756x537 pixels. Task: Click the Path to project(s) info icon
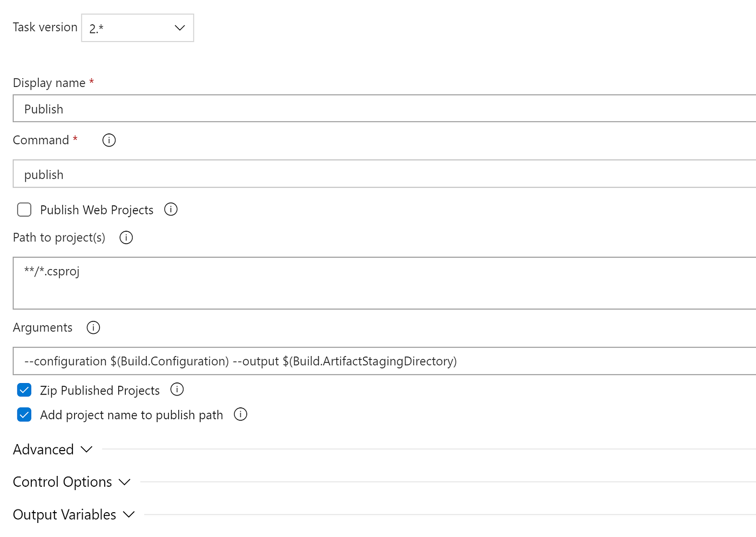coord(126,238)
